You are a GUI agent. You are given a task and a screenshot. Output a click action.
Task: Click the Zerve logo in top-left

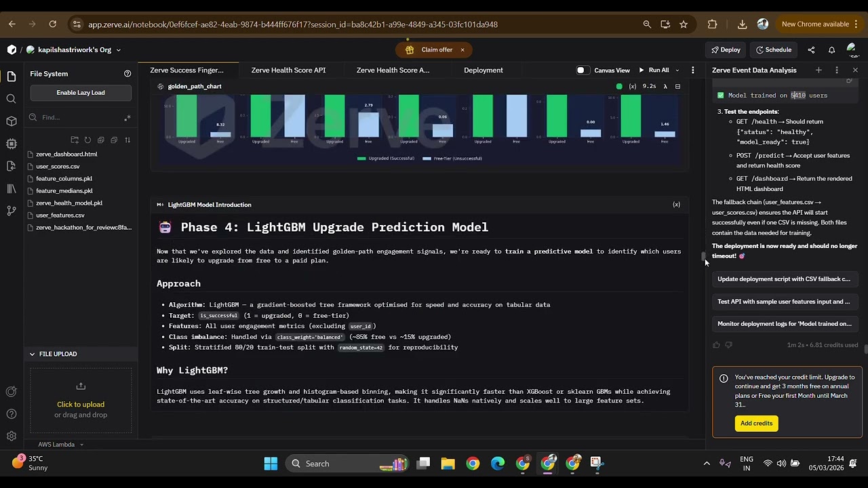pos(12,49)
